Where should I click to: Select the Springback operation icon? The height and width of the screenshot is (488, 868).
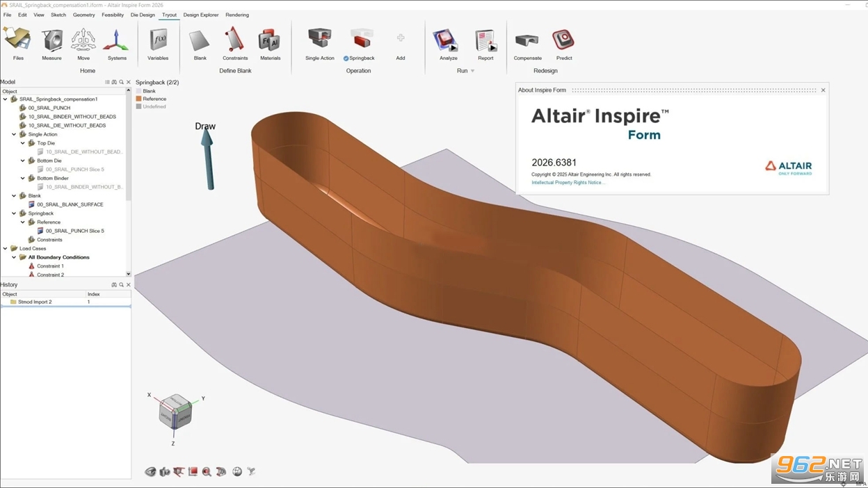(x=362, y=40)
